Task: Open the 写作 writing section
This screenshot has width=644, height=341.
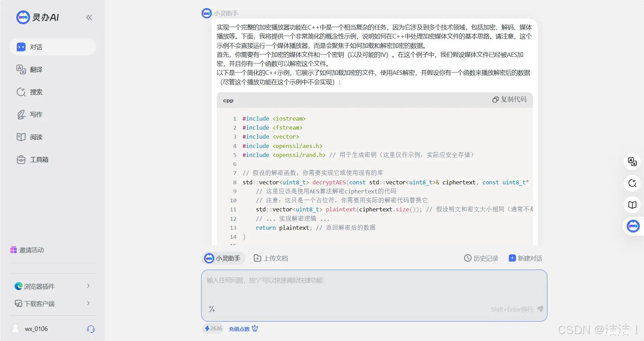Action: click(53, 114)
